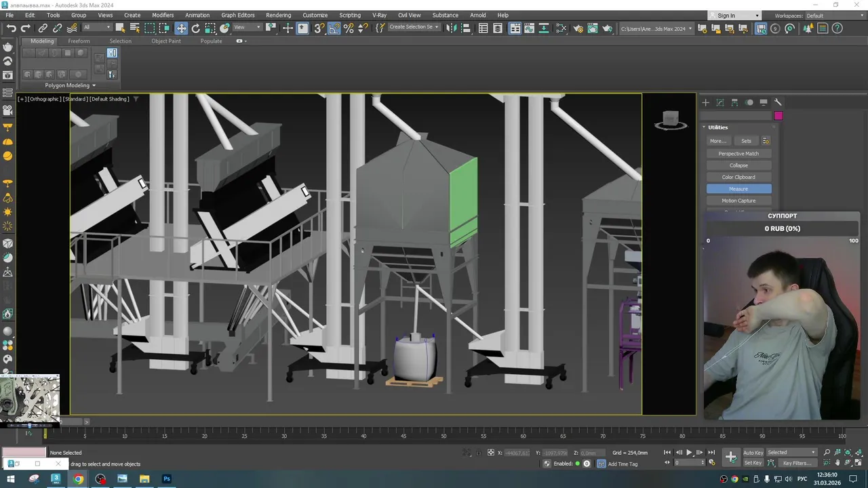Expand the Polygon Modeling panel dropdown
868x488 pixels.
[71, 85]
